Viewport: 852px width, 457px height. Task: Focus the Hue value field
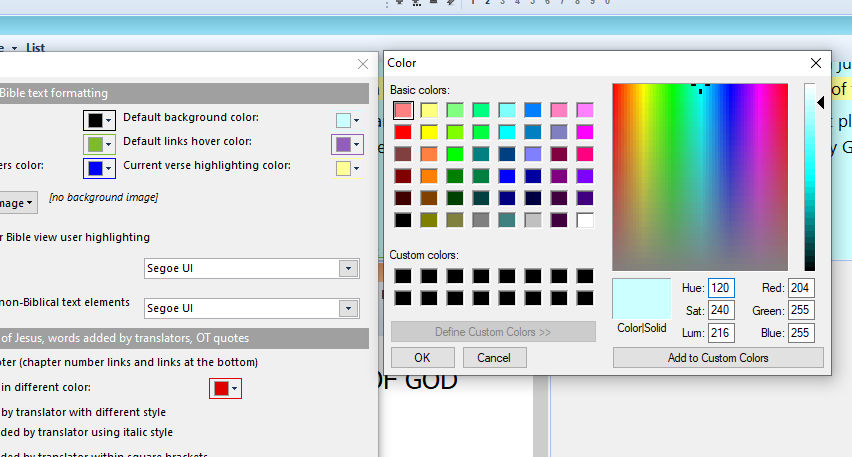(721, 288)
